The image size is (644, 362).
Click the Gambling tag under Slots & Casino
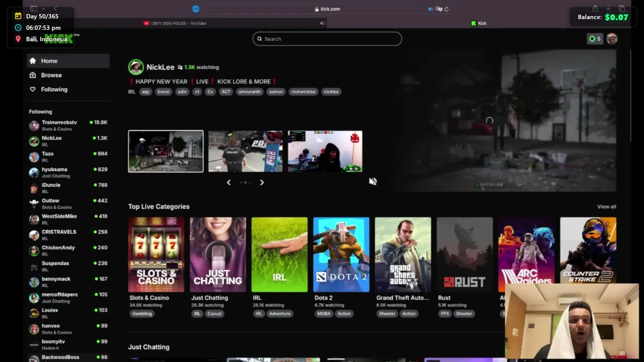(142, 313)
